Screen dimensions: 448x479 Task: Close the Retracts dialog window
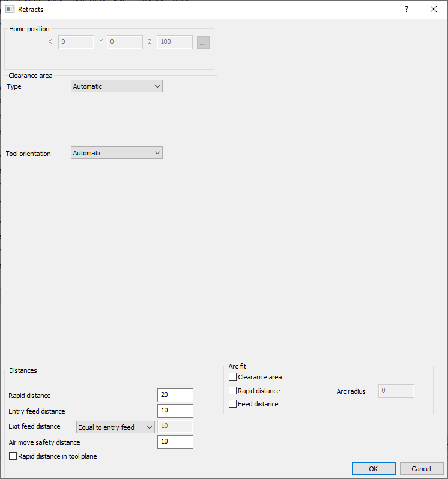(434, 10)
